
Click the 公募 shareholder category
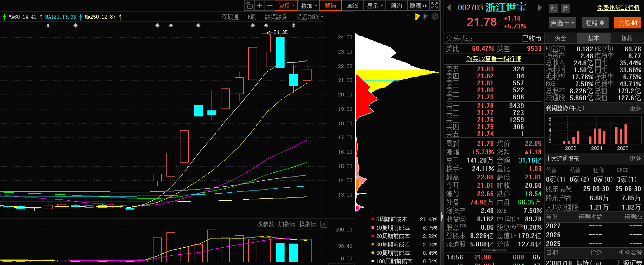coord(551,171)
